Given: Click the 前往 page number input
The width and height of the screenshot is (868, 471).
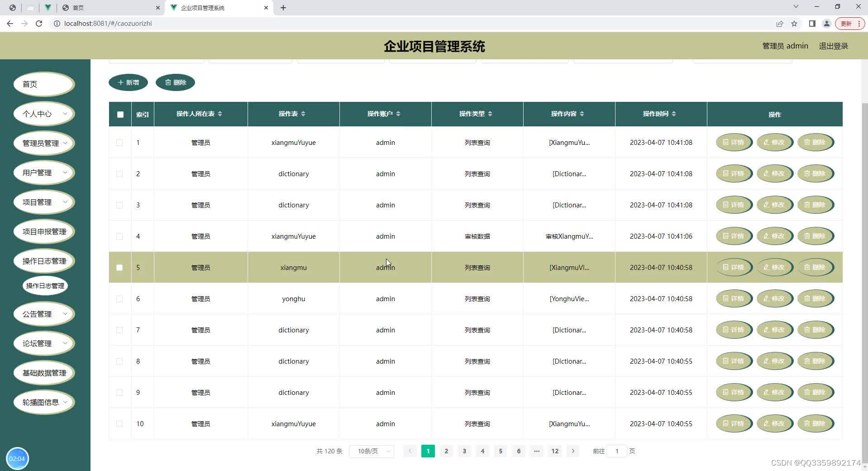Looking at the screenshot, I should [616, 451].
